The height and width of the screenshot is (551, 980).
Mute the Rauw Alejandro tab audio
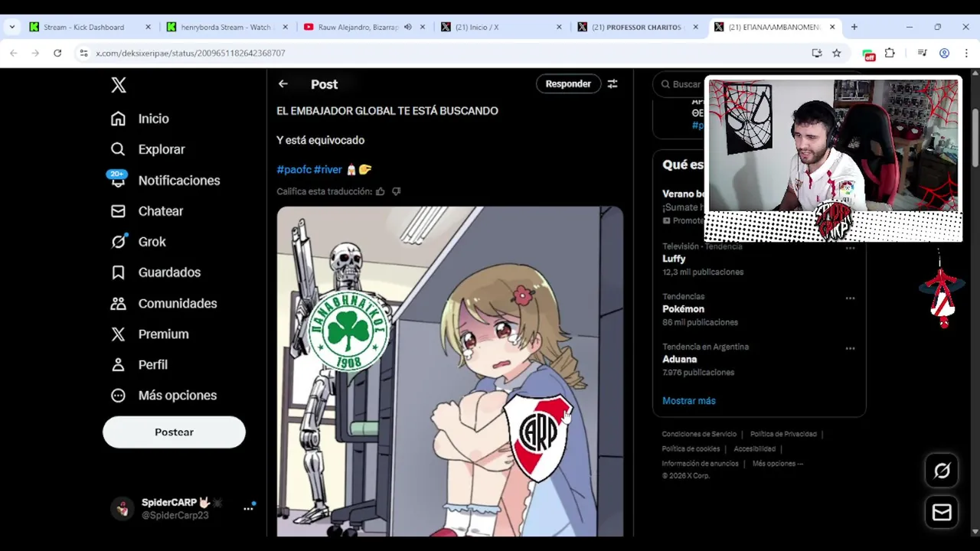click(408, 27)
